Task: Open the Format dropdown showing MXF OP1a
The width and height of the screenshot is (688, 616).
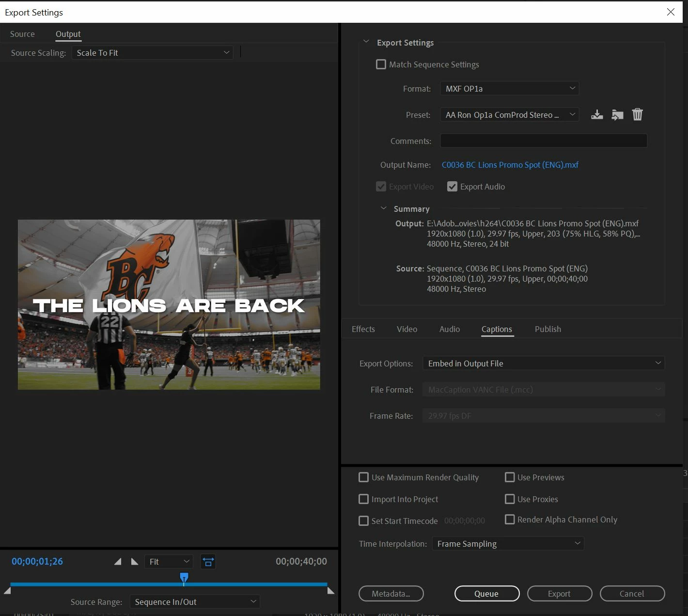Action: click(x=509, y=89)
